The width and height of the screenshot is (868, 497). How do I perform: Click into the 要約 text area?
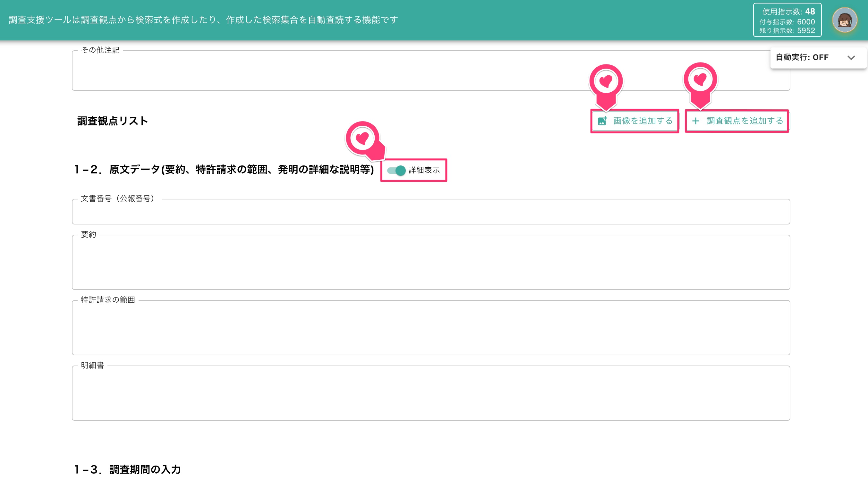[x=431, y=262]
